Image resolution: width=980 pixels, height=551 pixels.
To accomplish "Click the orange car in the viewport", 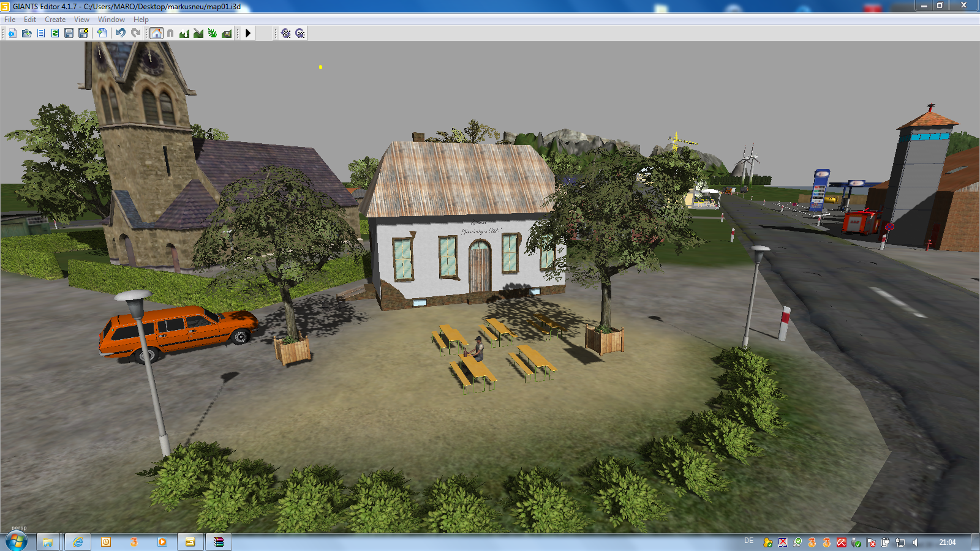I will pos(184,331).
